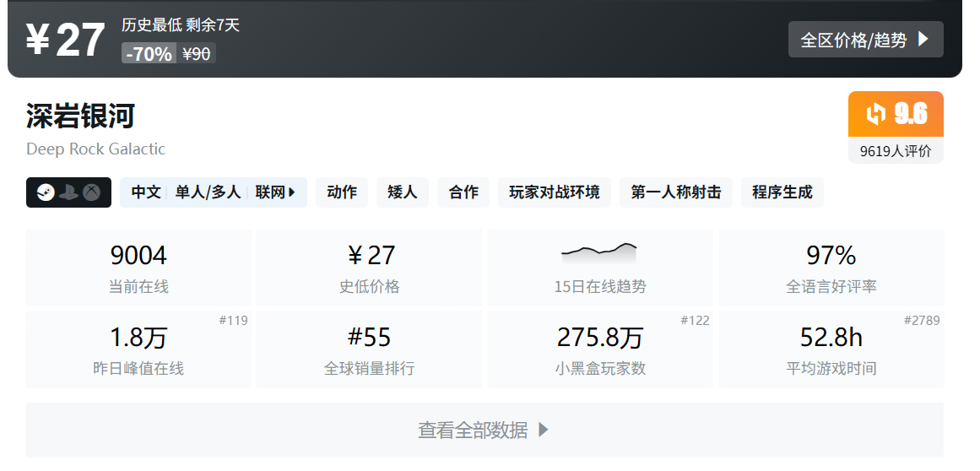Image resolution: width=980 pixels, height=471 pixels.
Task: Click the PlayStation platform icon
Action: [68, 192]
